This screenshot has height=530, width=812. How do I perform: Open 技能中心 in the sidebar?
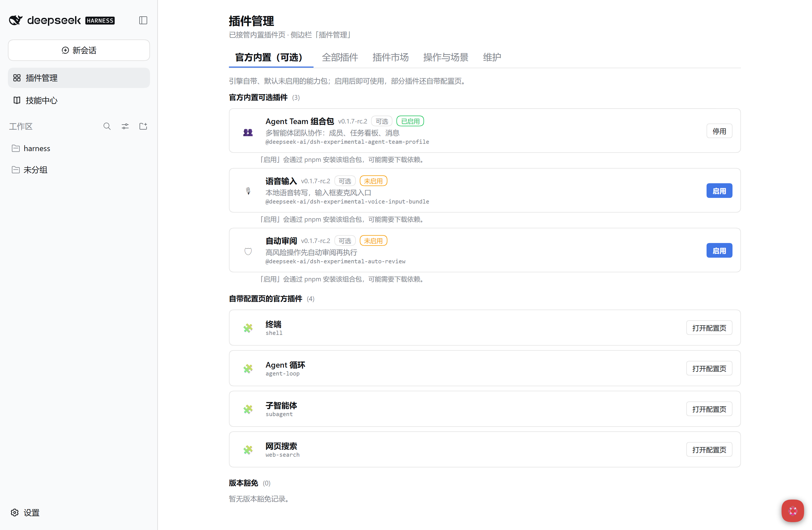pos(79,100)
